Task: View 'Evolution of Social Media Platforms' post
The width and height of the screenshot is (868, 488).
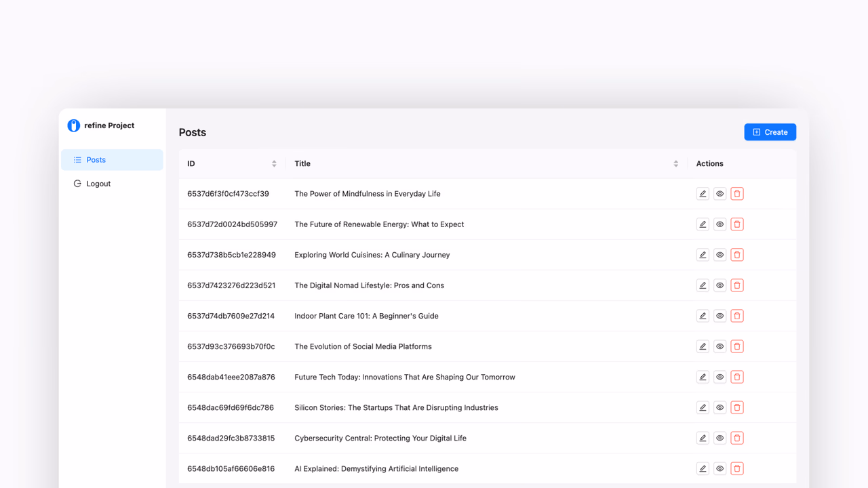Action: [x=720, y=346]
